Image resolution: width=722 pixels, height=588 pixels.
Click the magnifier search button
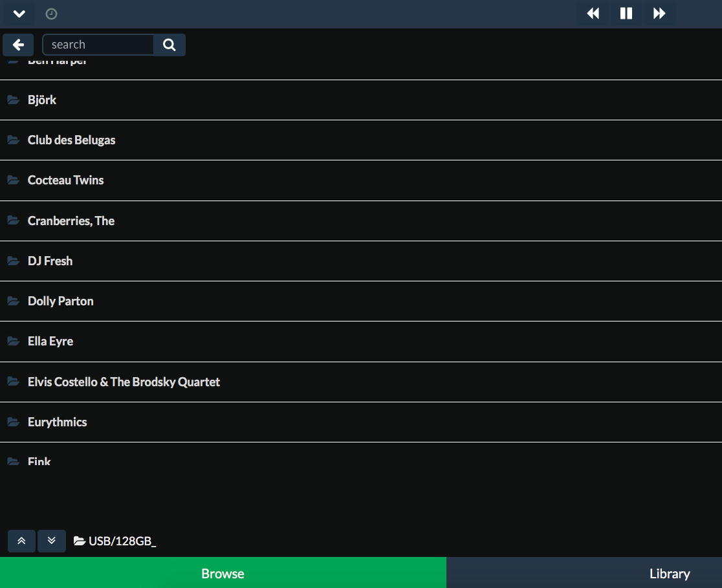(170, 45)
